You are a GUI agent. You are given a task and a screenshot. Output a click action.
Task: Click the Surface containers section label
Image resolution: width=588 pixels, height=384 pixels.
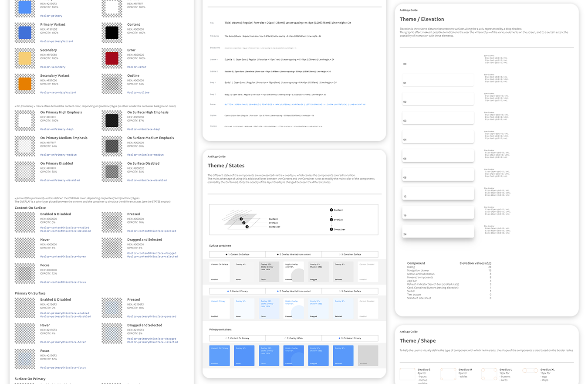point(220,246)
